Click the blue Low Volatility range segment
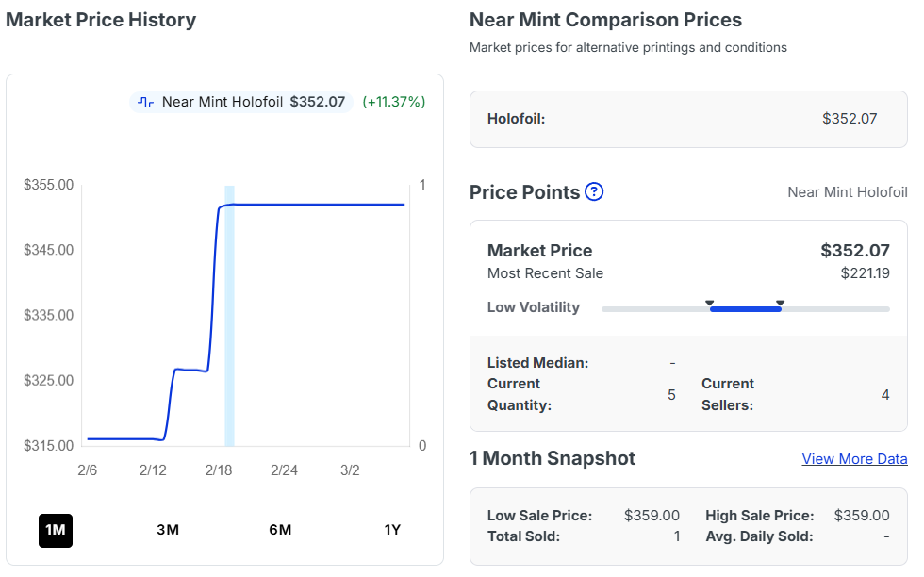The image size is (924, 577). coord(745,309)
